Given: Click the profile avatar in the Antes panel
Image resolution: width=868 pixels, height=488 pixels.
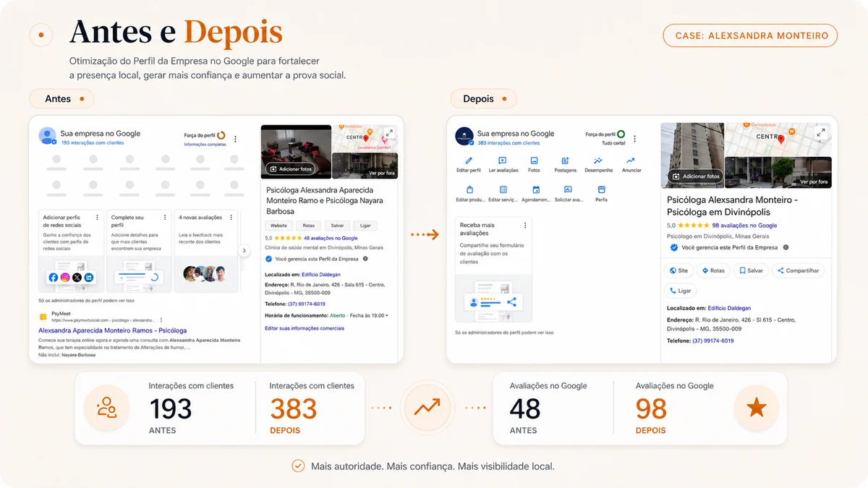Looking at the screenshot, I should click(48, 136).
